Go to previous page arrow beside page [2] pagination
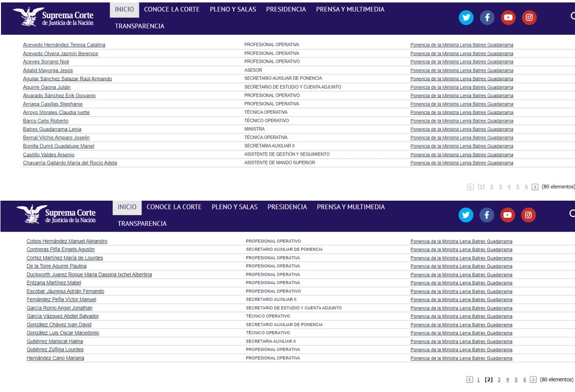 [x=469, y=380]
